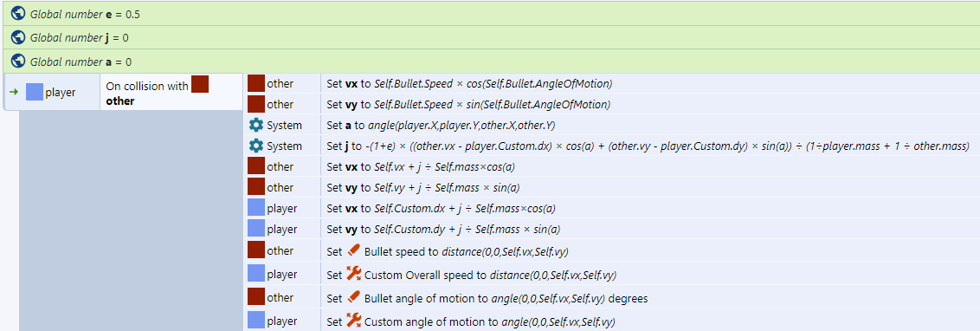Select the 'Global number j = 0' row
Viewport: 980px width, 331px height.
coord(490,37)
